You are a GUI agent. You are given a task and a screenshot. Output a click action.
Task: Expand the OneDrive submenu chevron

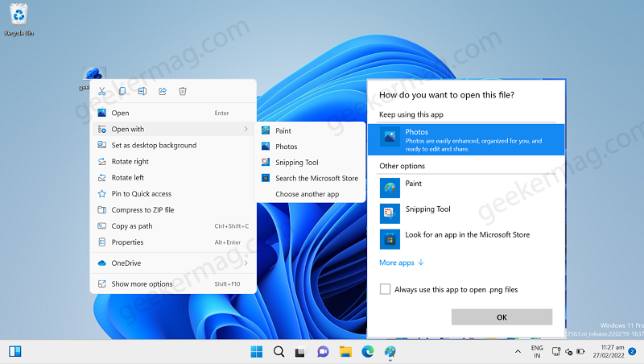click(246, 263)
